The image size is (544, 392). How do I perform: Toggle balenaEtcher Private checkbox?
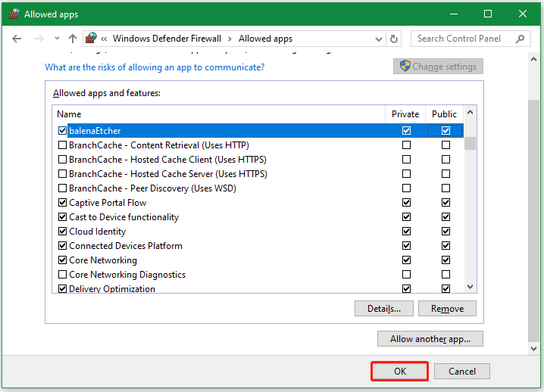point(406,131)
